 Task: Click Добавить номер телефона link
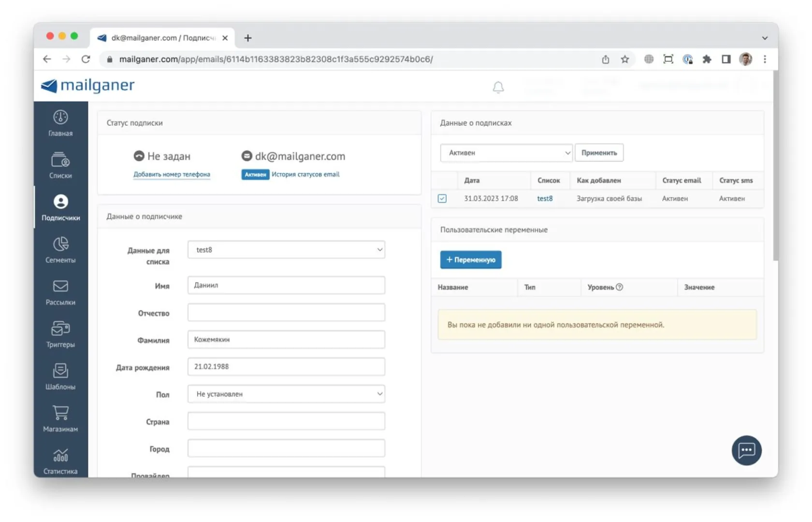click(x=172, y=174)
